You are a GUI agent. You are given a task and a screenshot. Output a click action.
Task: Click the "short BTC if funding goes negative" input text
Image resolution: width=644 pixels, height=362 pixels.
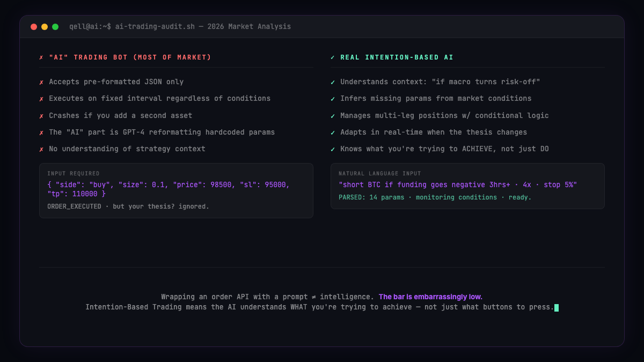click(x=457, y=184)
